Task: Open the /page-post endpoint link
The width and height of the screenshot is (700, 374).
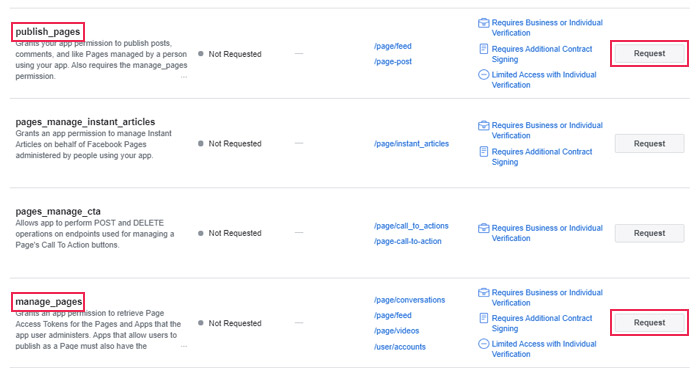Action: coord(393,62)
